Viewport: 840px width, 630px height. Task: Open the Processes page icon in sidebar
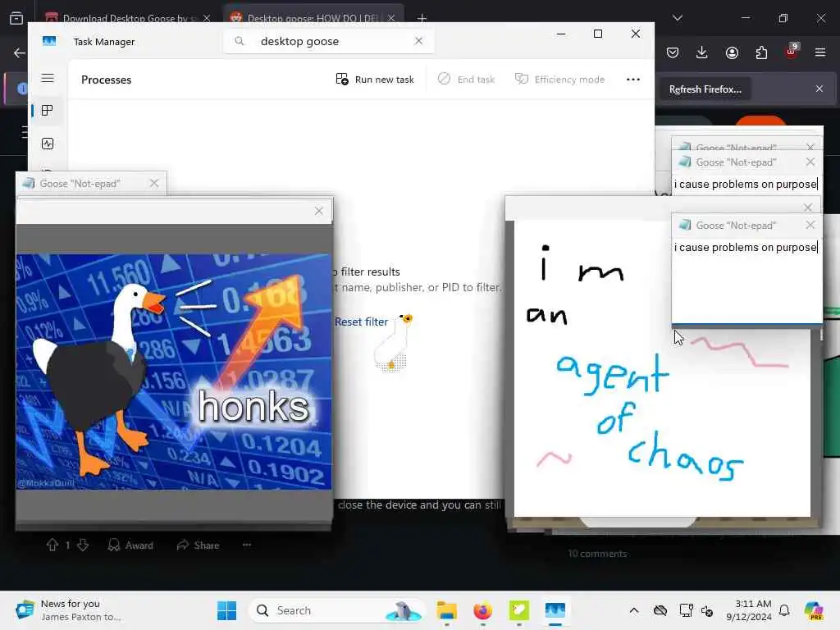pyautogui.click(x=48, y=111)
